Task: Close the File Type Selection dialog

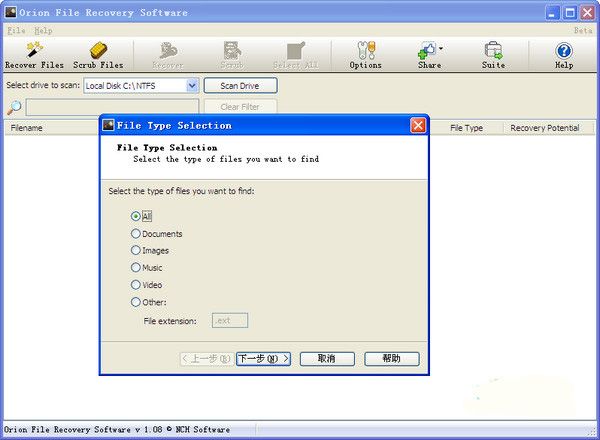Action: tap(418, 126)
